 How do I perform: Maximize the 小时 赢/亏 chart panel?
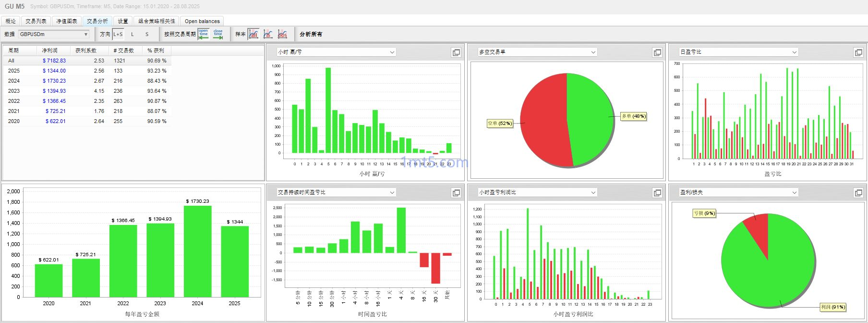point(456,52)
